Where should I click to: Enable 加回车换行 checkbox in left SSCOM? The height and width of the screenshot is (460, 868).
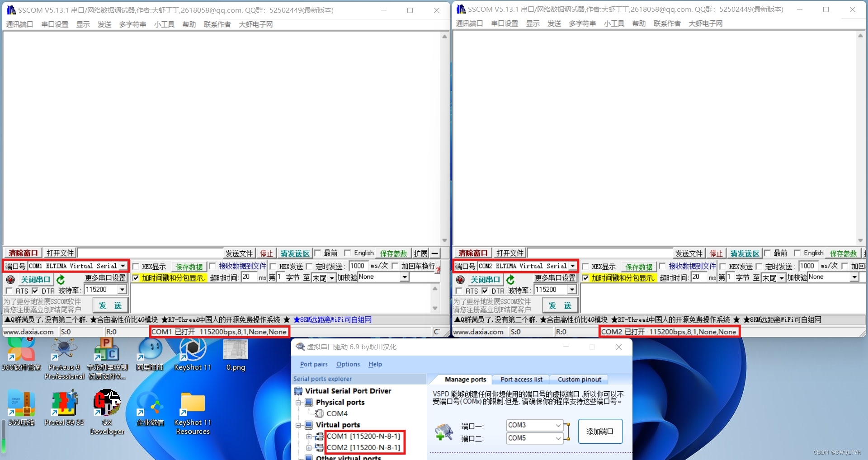[x=395, y=266]
